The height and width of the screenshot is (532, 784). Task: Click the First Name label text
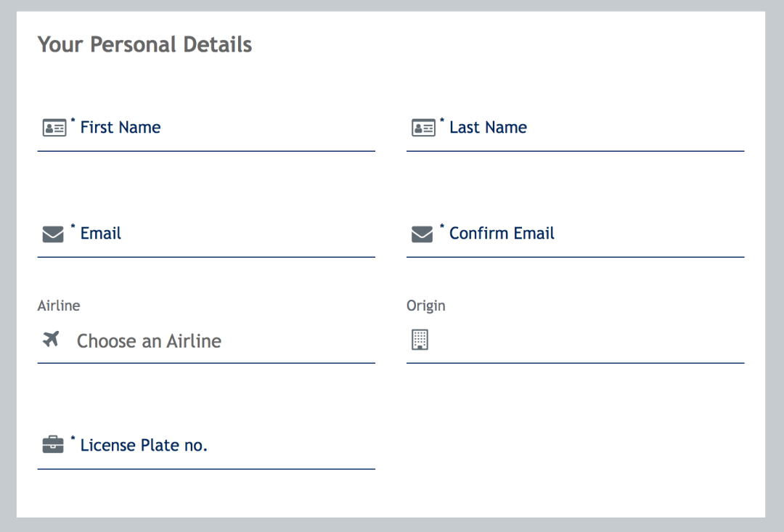(x=121, y=128)
